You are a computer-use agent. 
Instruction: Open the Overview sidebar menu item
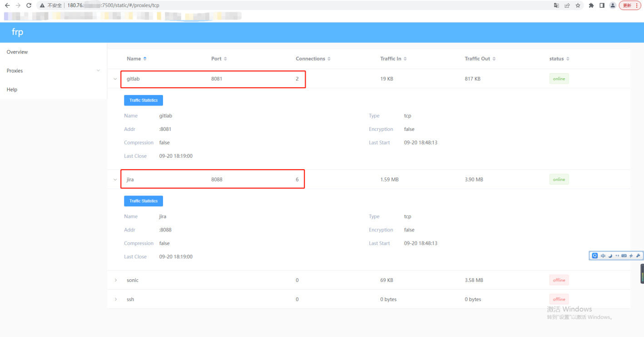[x=17, y=52]
